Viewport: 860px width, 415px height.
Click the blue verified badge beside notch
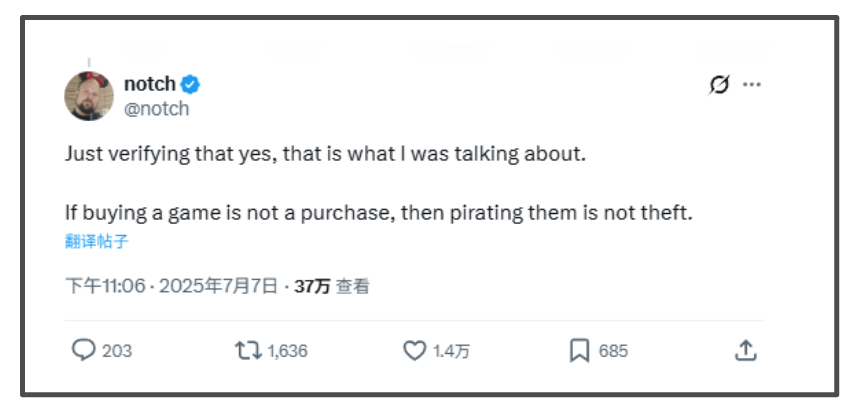click(191, 84)
